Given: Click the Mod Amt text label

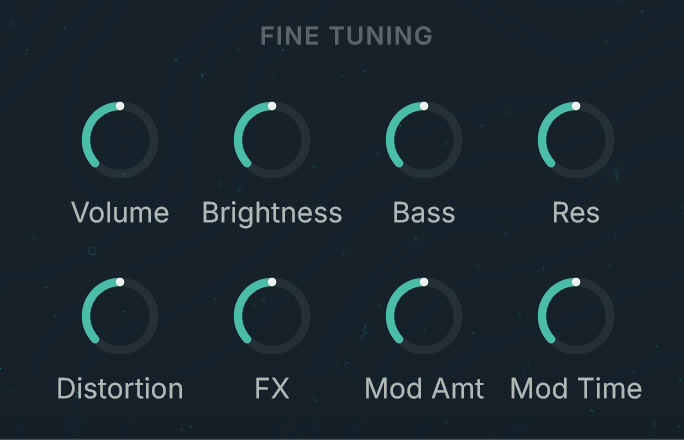Looking at the screenshot, I should tap(424, 389).
